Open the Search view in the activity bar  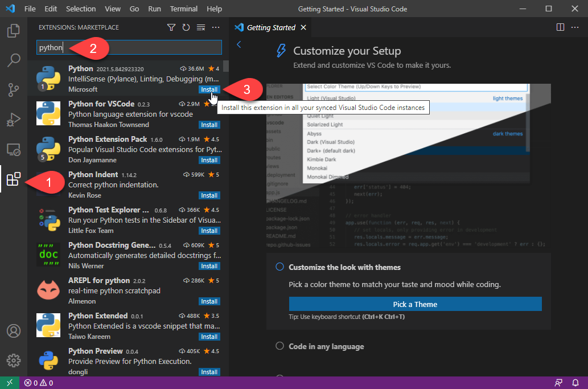tap(14, 60)
